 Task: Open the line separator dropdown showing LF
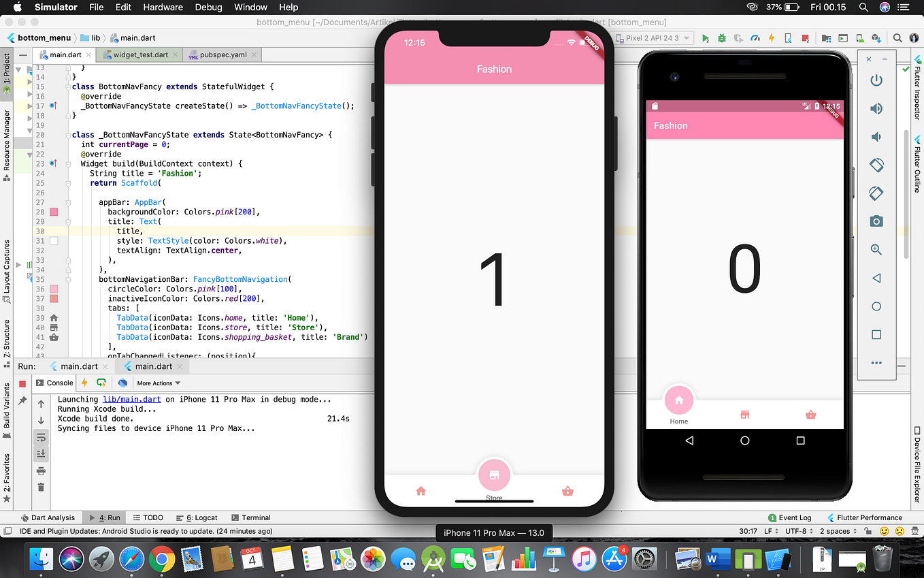[x=770, y=531]
